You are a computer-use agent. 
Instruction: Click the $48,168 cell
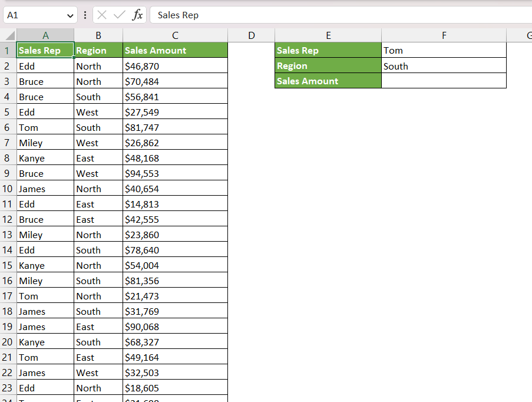(x=175, y=158)
